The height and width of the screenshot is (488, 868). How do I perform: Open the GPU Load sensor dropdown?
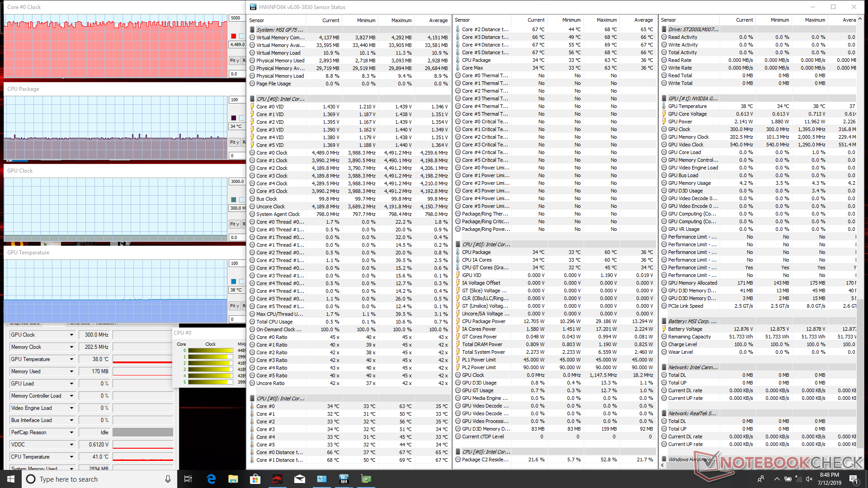click(x=71, y=384)
